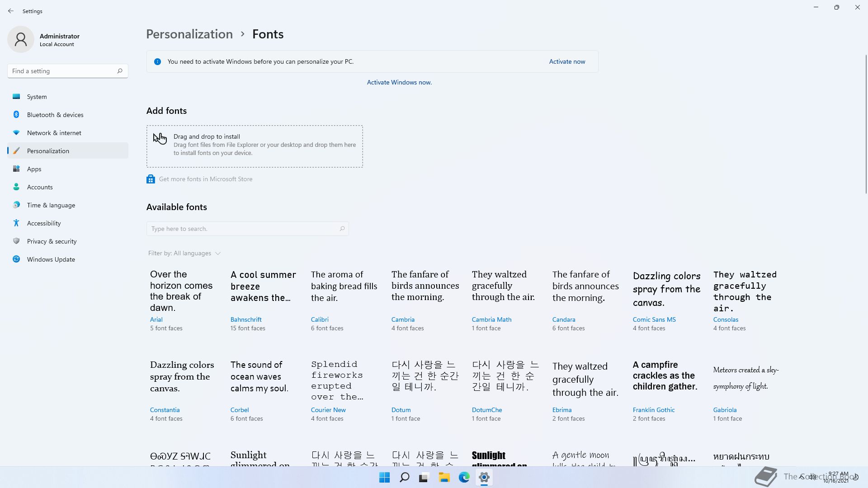Screen dimensions: 868x488
Task: Open the DotumChe font link
Action: [487, 410]
